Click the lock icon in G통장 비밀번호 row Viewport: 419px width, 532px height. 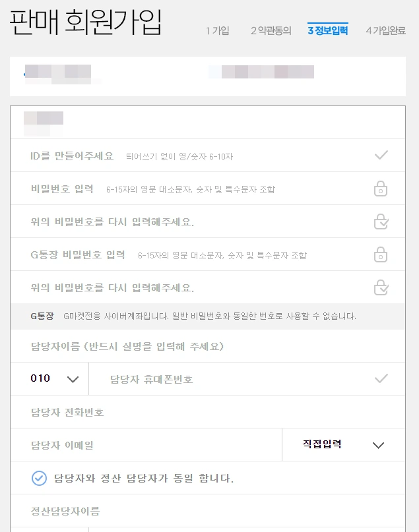pos(381,254)
